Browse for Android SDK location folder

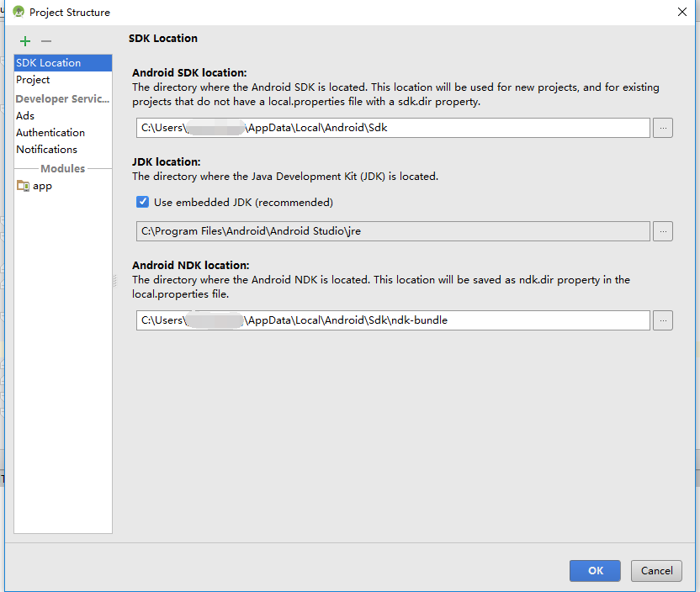pyautogui.click(x=662, y=128)
